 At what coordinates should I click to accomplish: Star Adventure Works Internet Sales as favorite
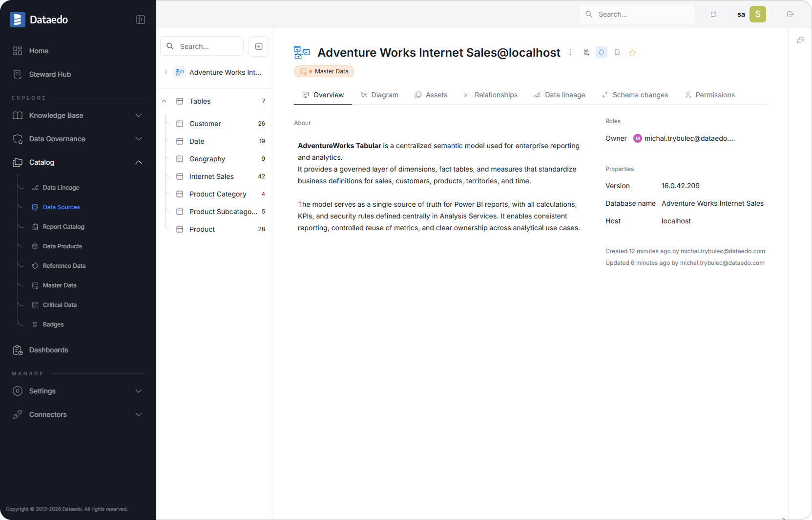pyautogui.click(x=632, y=52)
